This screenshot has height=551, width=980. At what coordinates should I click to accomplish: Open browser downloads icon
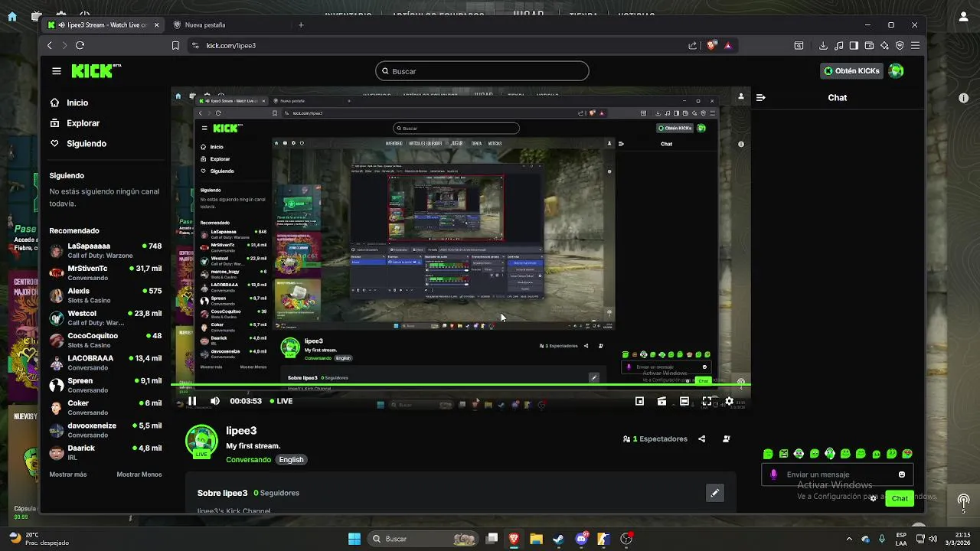coord(823,45)
